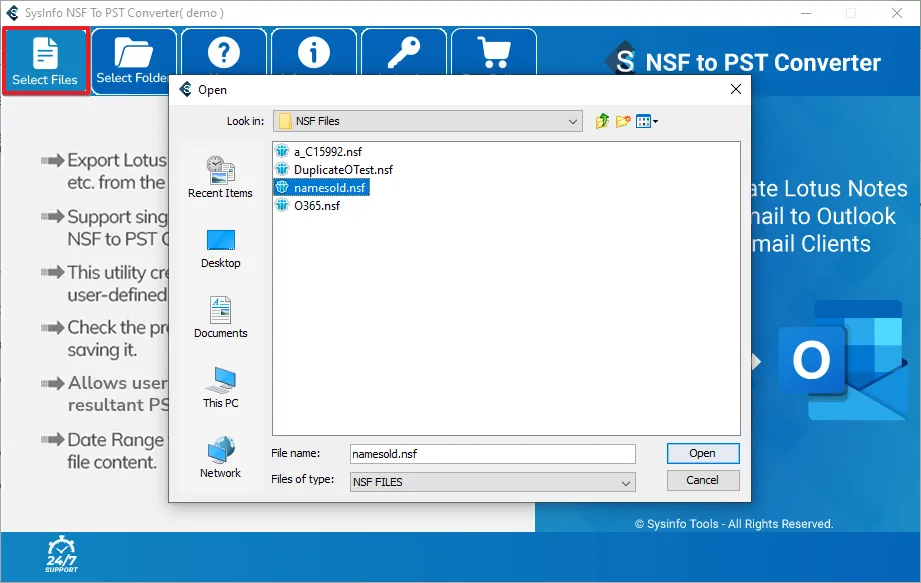This screenshot has width=921, height=583.
Task: Click the key activation icon
Action: (x=404, y=52)
